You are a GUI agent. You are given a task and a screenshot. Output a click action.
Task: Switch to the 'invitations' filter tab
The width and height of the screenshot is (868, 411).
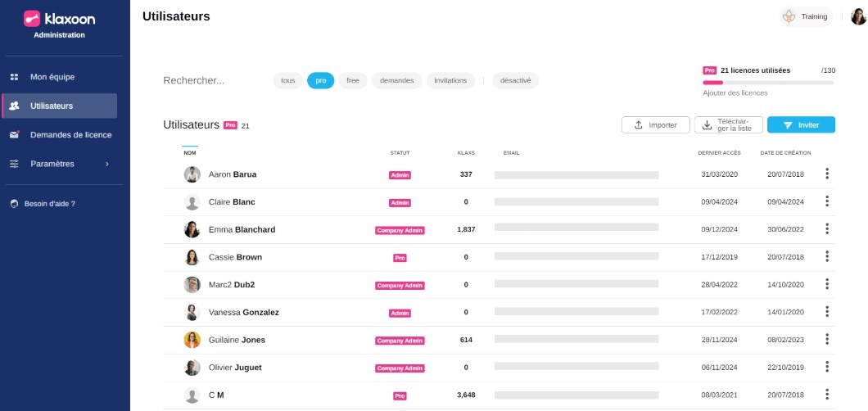click(x=450, y=80)
